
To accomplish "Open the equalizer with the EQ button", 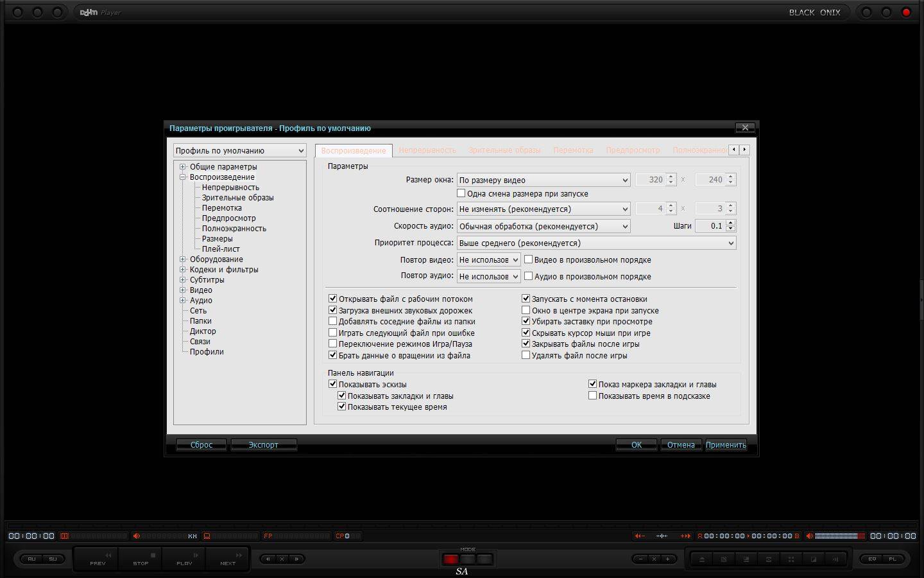I will pyautogui.click(x=872, y=559).
